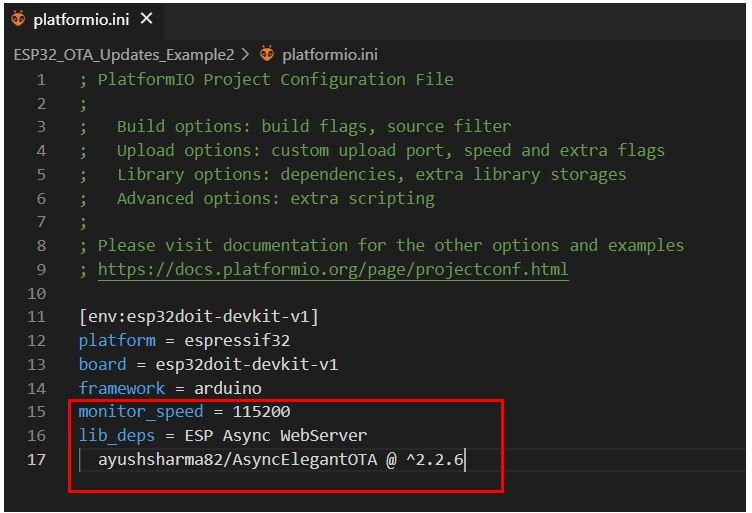Open the docs.platformio.org projectconf link
This screenshot has height=513, width=752.
333,269
